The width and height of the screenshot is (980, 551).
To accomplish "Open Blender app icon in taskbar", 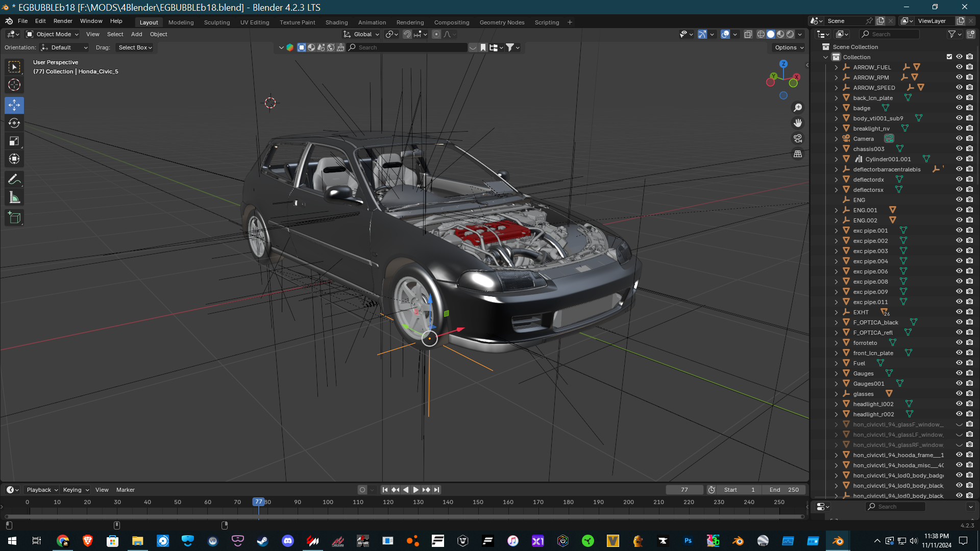I will tap(838, 541).
